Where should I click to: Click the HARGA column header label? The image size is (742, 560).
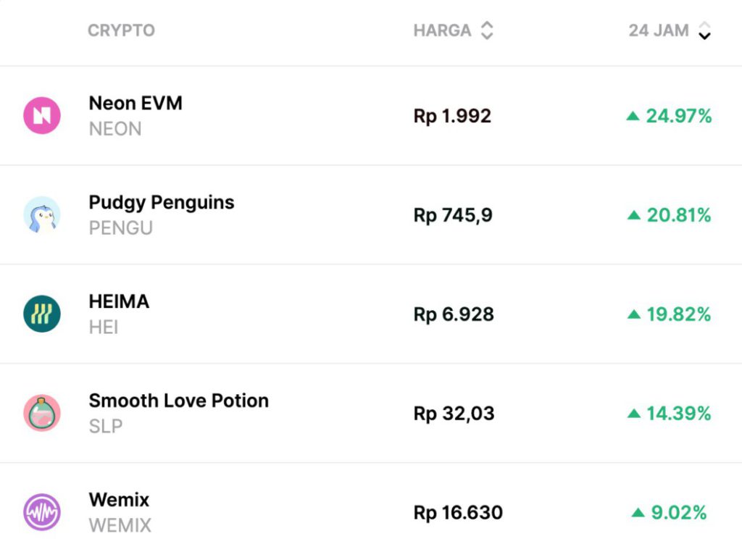tap(442, 30)
